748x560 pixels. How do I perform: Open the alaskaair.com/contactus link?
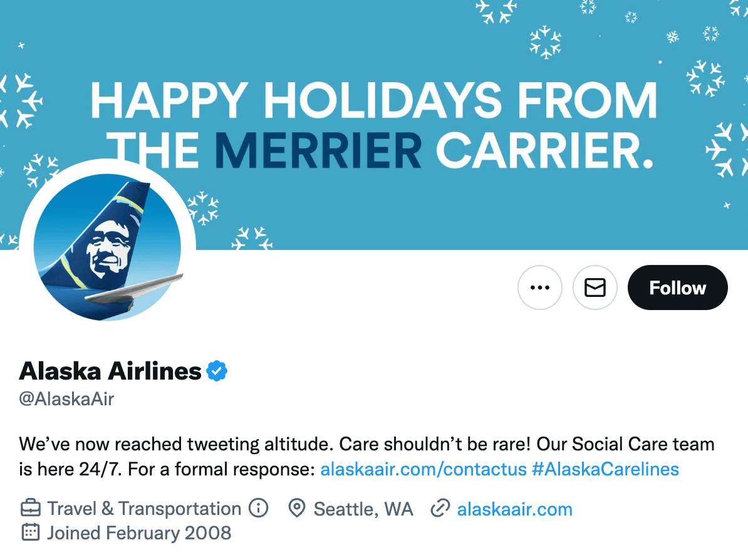click(x=423, y=469)
